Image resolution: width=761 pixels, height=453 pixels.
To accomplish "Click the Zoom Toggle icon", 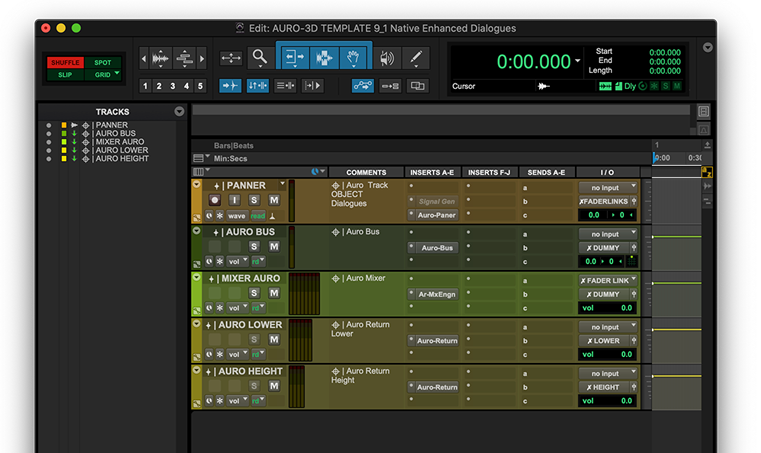I will coord(231,58).
